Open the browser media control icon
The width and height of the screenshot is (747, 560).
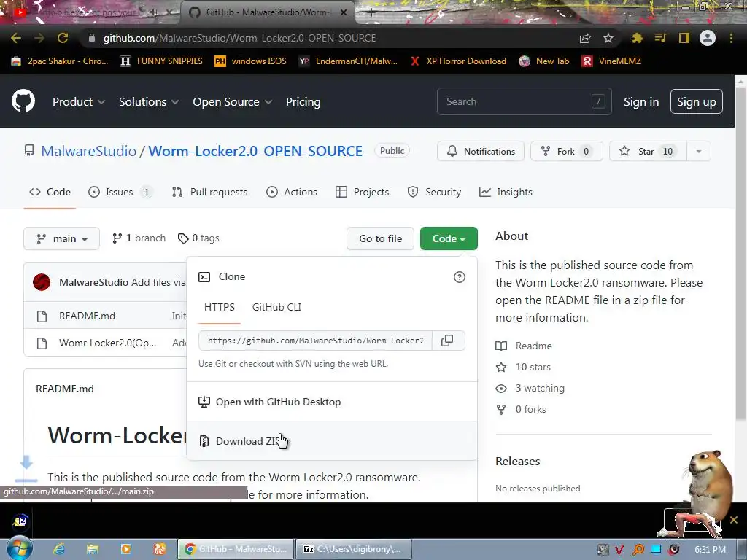[x=660, y=38]
